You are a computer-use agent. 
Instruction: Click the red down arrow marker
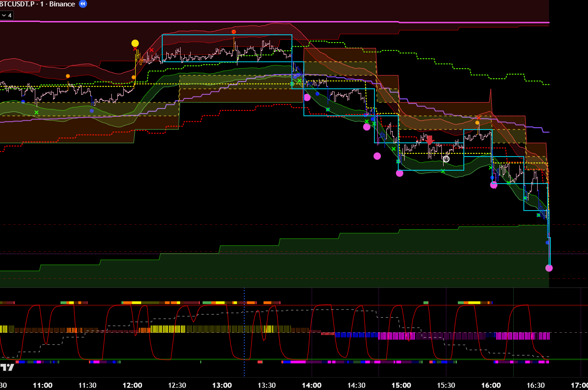pos(429,140)
